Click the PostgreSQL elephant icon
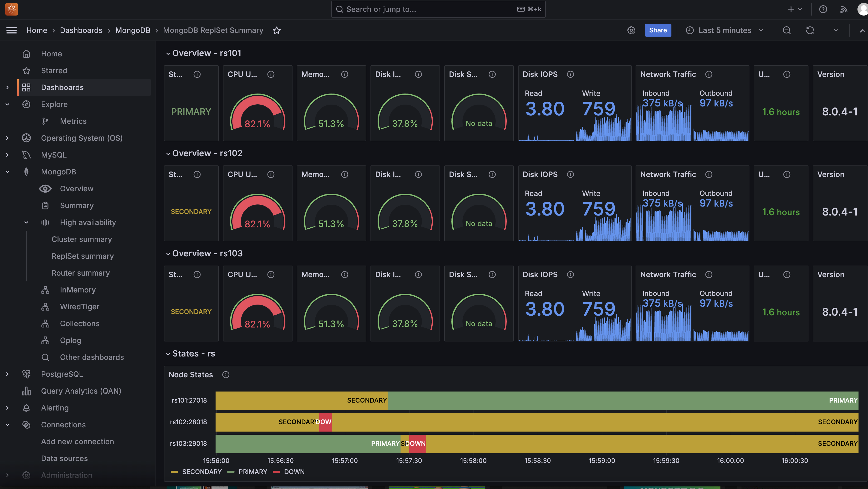868x489 pixels. click(x=26, y=374)
